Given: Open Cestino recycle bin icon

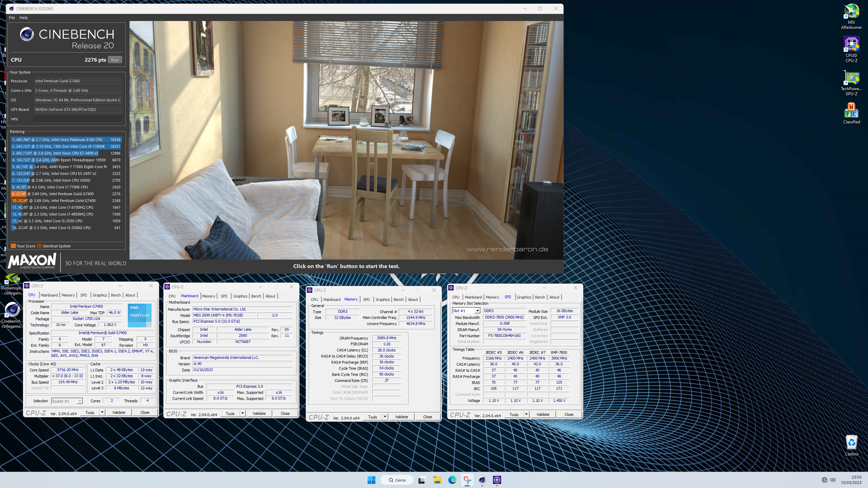Looking at the screenshot, I should tap(851, 446).
